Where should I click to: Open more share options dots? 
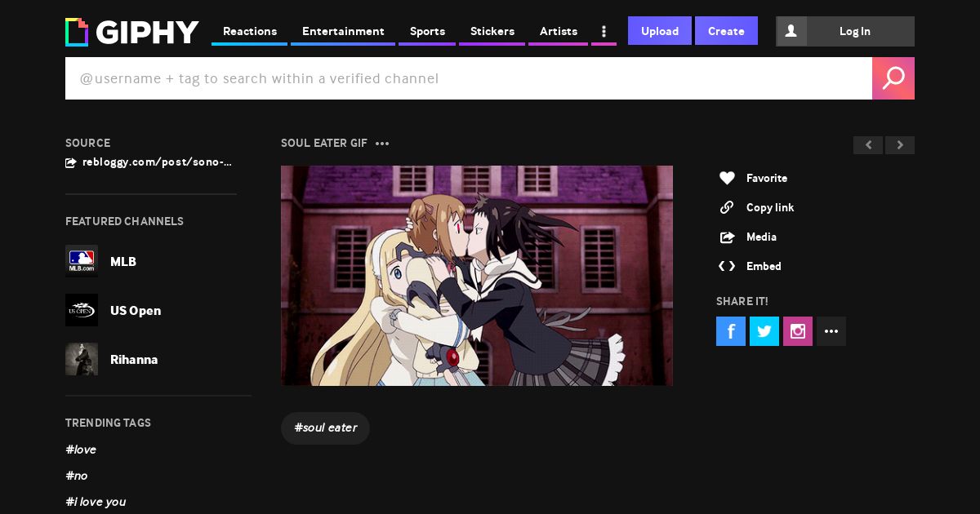(x=831, y=331)
